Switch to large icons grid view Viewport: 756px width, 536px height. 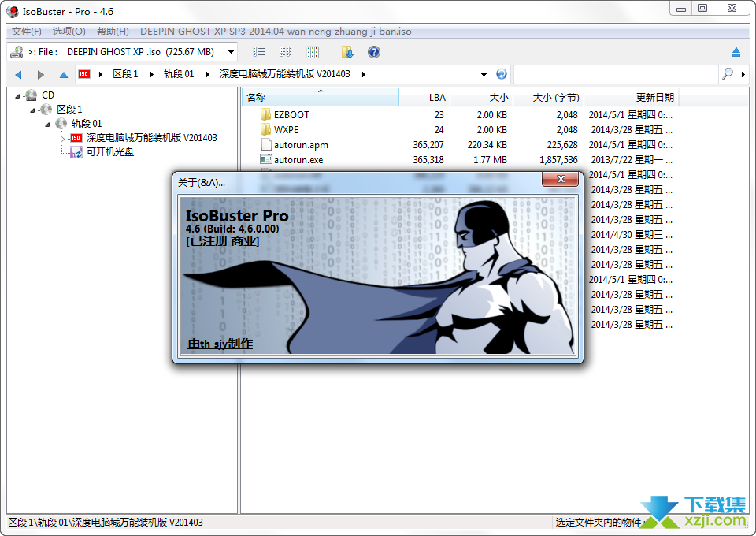pyautogui.click(x=313, y=52)
